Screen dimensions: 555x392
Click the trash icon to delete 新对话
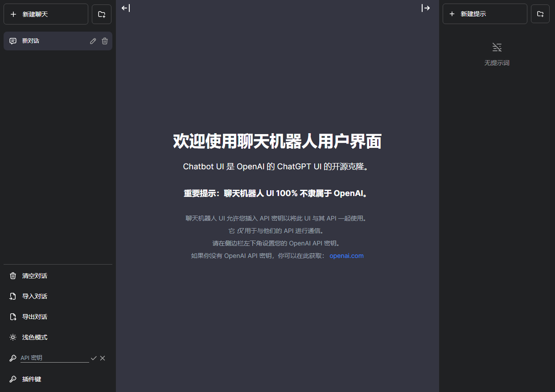[x=104, y=41]
